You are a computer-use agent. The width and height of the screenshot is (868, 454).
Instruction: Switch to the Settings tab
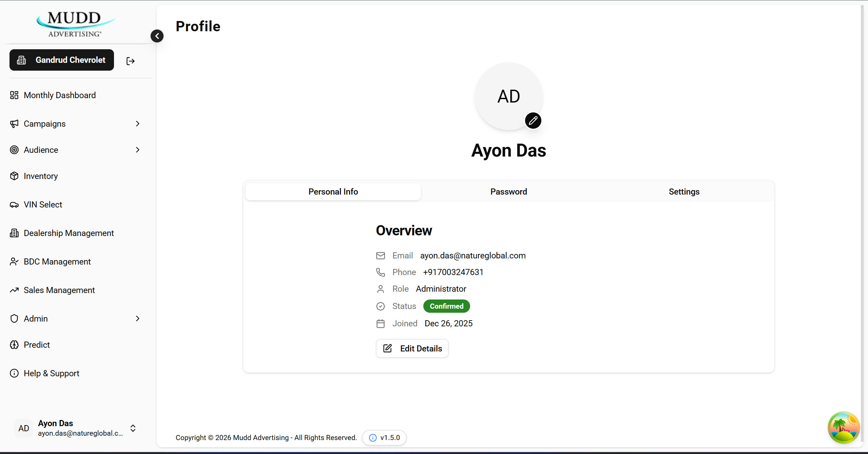[x=684, y=192]
